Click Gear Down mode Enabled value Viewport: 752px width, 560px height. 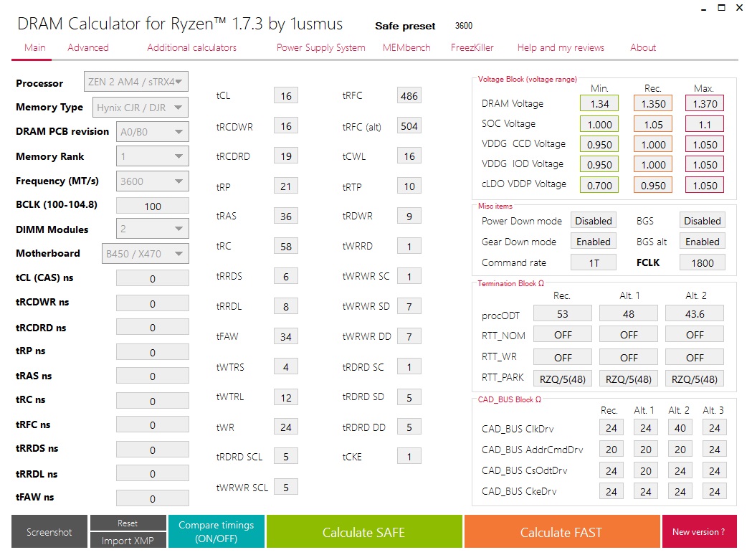(x=594, y=242)
